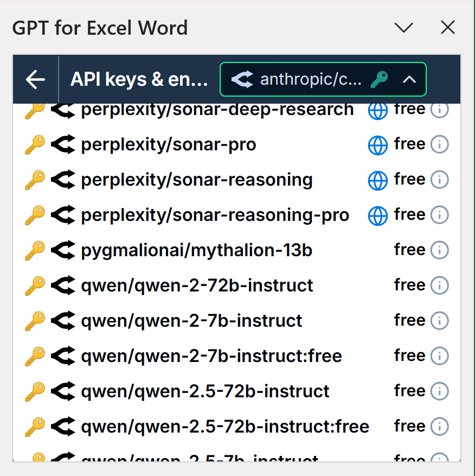
Task: Show info for pygmalionai/mythalion-13b
Action: (x=440, y=250)
